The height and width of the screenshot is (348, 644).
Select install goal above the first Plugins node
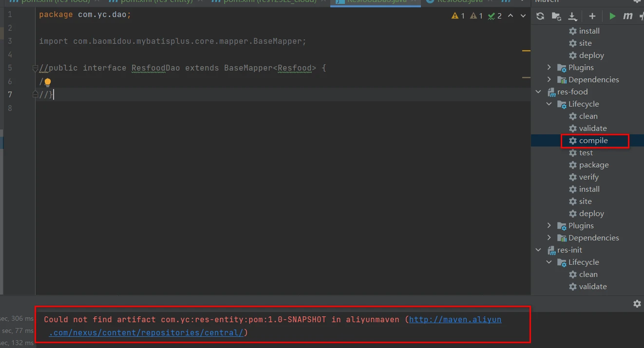[589, 31]
